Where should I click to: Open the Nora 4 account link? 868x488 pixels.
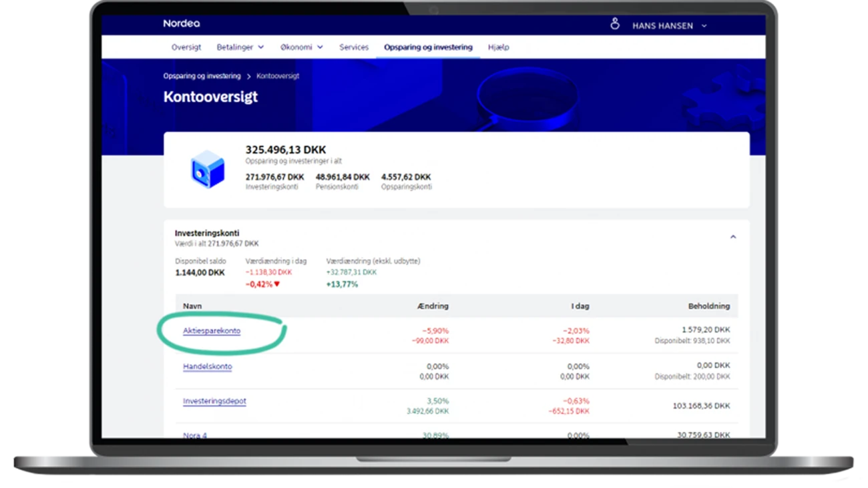coord(195,435)
